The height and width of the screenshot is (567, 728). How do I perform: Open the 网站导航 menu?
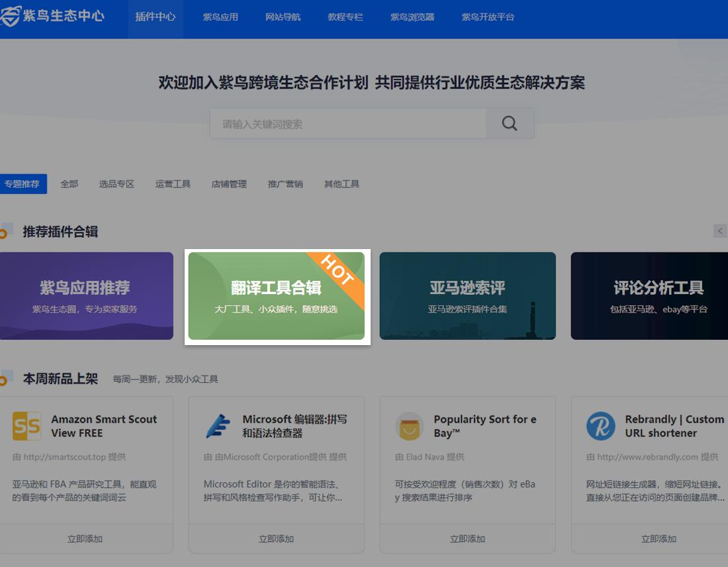(283, 18)
